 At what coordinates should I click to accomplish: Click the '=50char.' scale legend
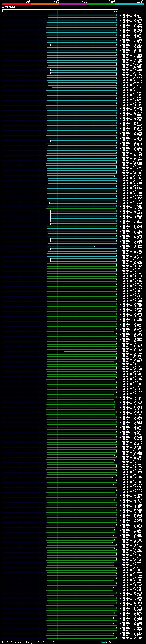pos(112,642)
